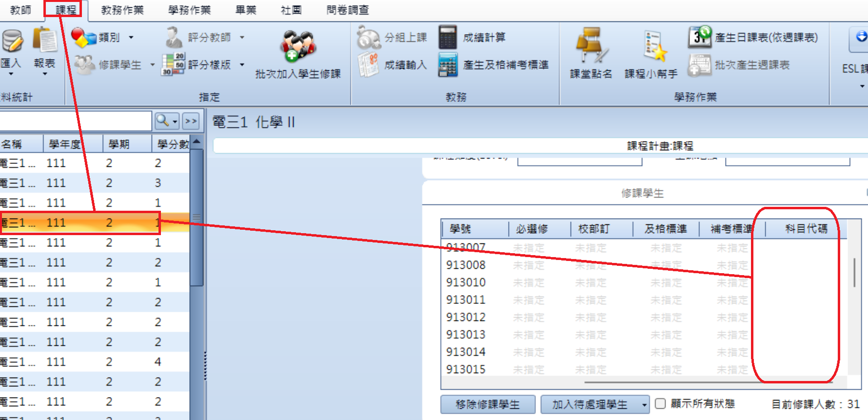The width and height of the screenshot is (868, 420).
Task: Click the ESL course icon
Action: click(860, 39)
